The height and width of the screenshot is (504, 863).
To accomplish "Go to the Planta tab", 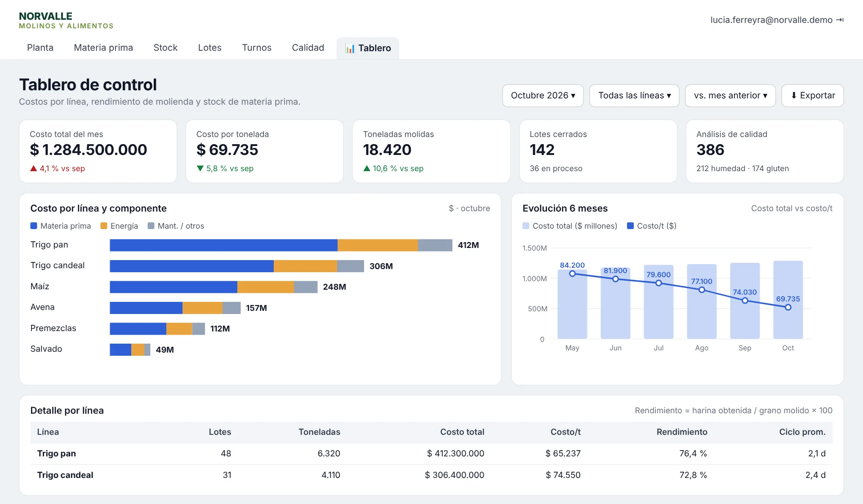I will [40, 48].
